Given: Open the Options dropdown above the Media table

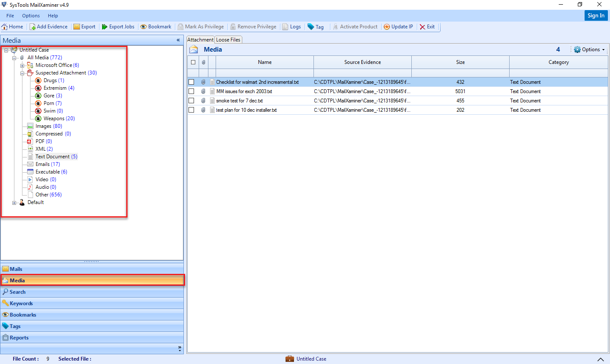Looking at the screenshot, I should pos(589,49).
